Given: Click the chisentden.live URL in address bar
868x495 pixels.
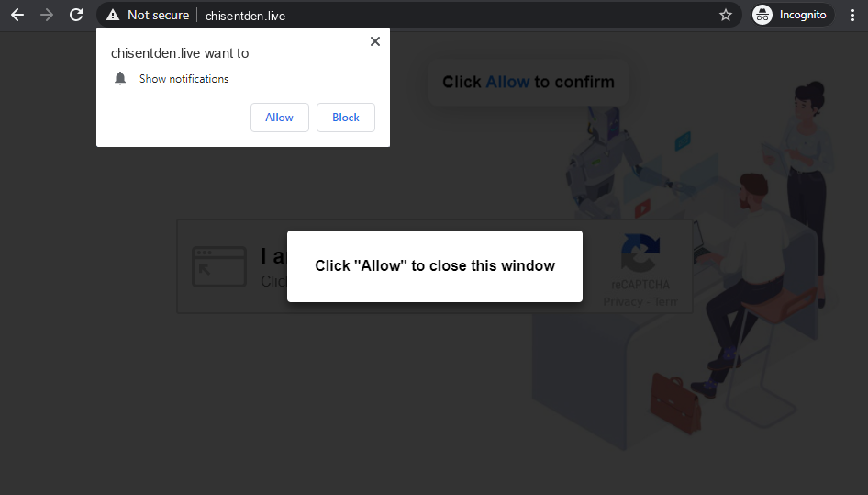Looking at the screenshot, I should pyautogui.click(x=245, y=17).
